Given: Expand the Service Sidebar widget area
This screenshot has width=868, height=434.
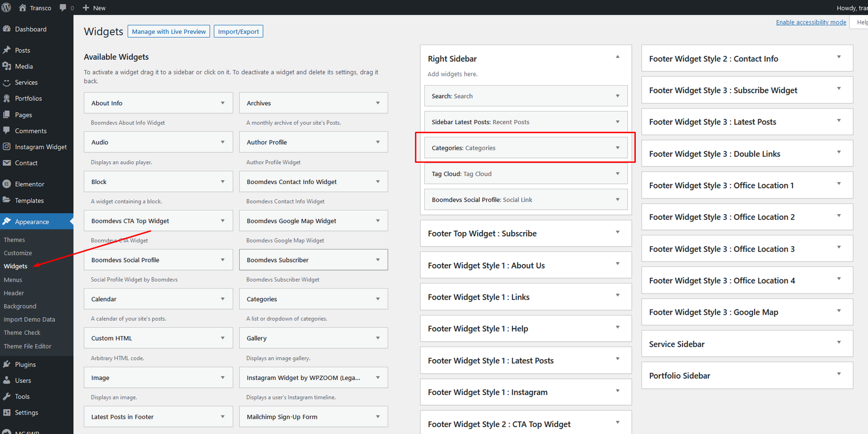Looking at the screenshot, I should pos(839,343).
